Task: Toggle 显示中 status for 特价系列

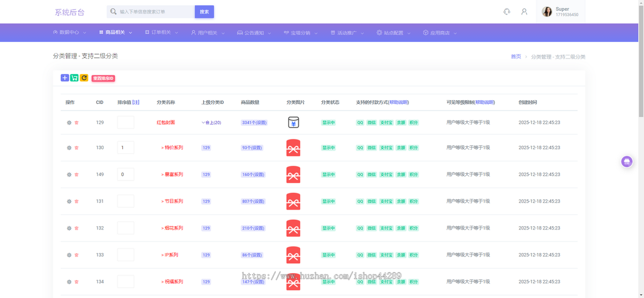Action: pos(328,148)
